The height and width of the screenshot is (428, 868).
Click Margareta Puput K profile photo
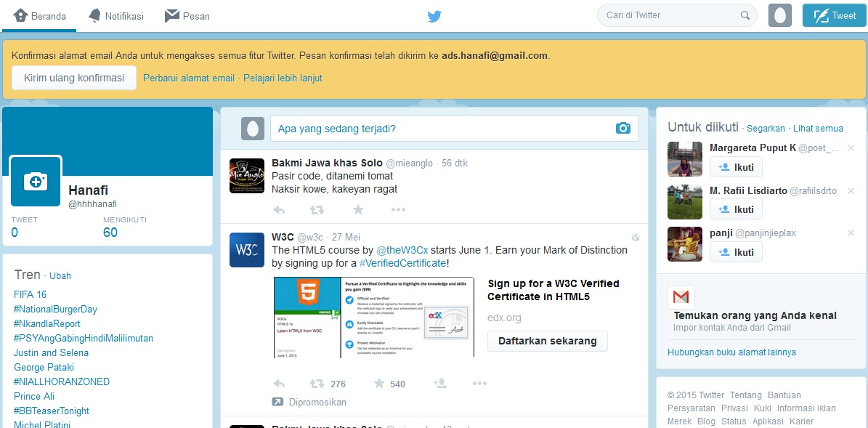click(685, 159)
